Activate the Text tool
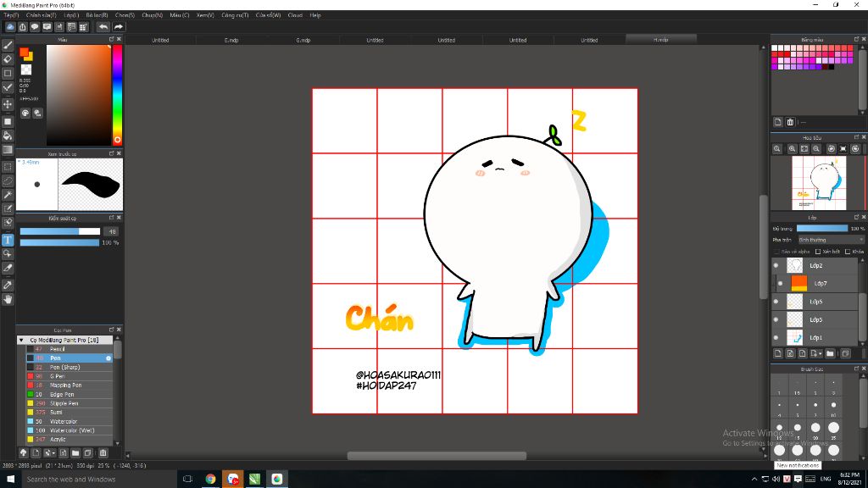 [8, 240]
